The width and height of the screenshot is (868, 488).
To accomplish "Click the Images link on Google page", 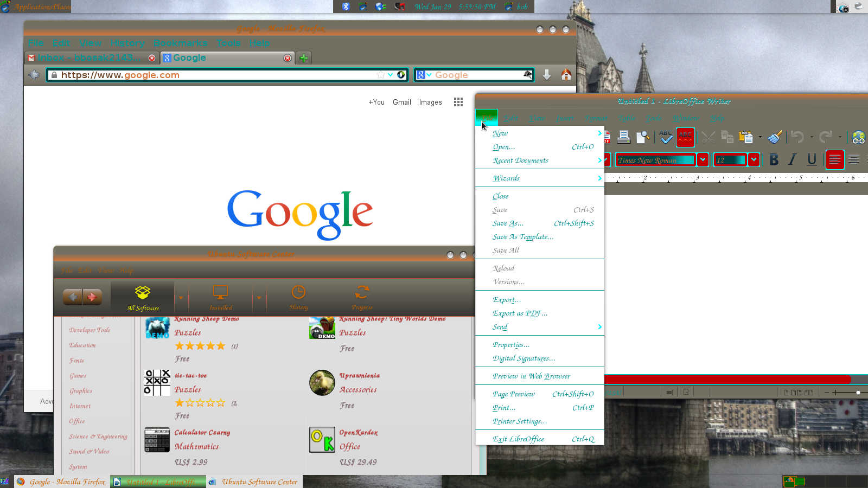I will [430, 102].
